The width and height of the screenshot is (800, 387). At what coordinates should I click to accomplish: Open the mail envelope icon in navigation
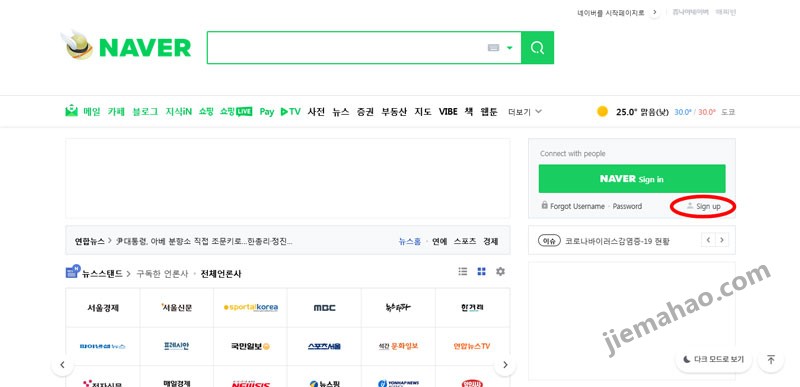tap(71, 111)
